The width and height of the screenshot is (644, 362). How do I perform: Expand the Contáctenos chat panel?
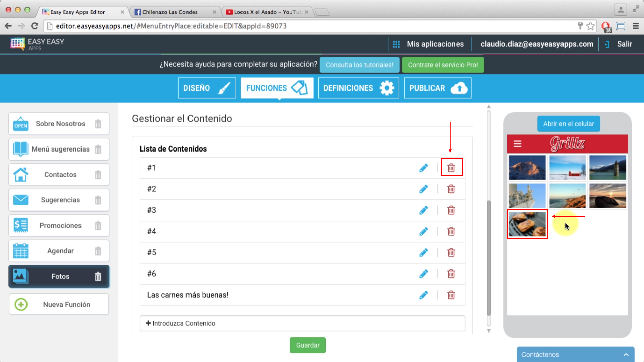[x=626, y=355]
